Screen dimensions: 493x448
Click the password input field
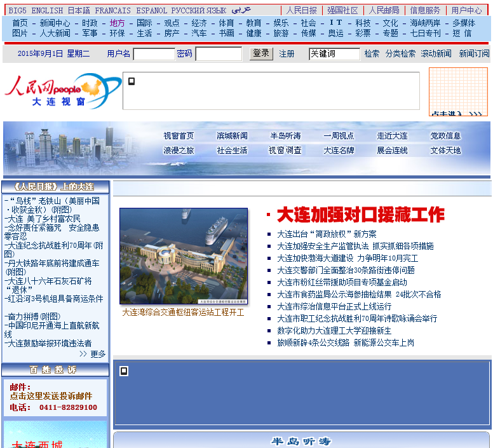click(219, 54)
